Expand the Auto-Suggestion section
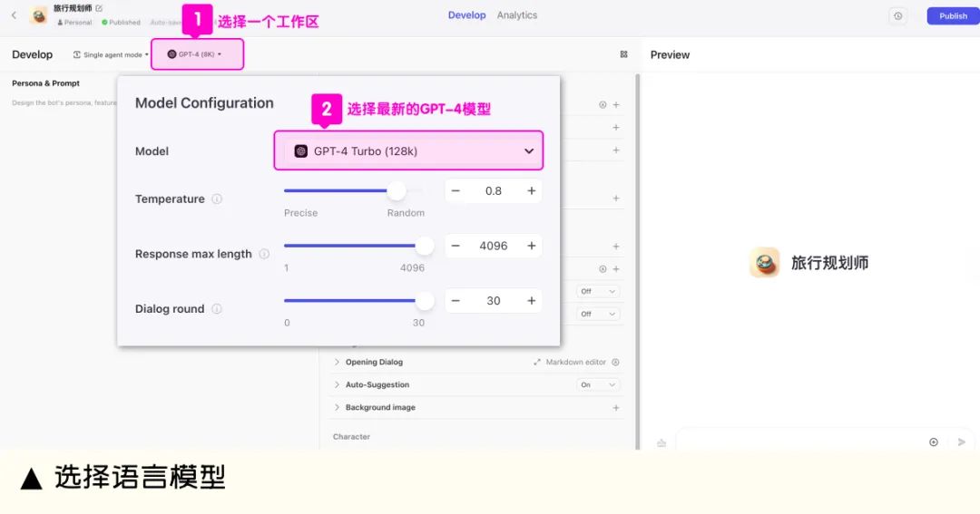 pos(337,384)
